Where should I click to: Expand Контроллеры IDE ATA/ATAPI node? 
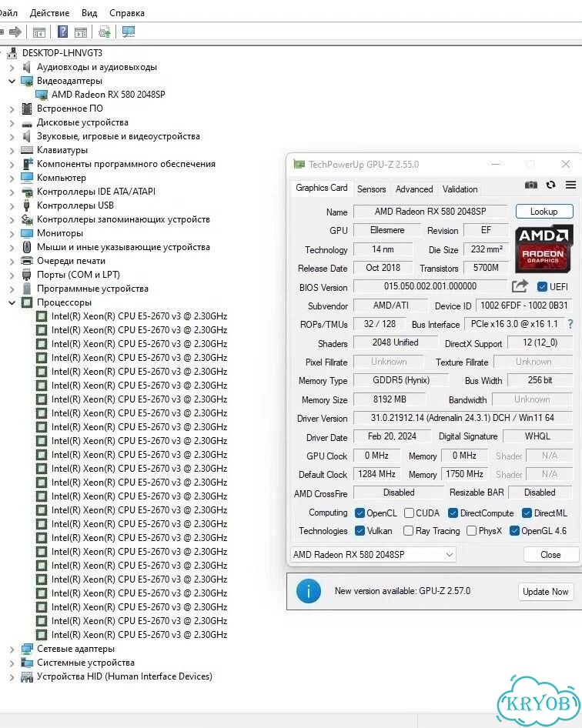click(12, 192)
